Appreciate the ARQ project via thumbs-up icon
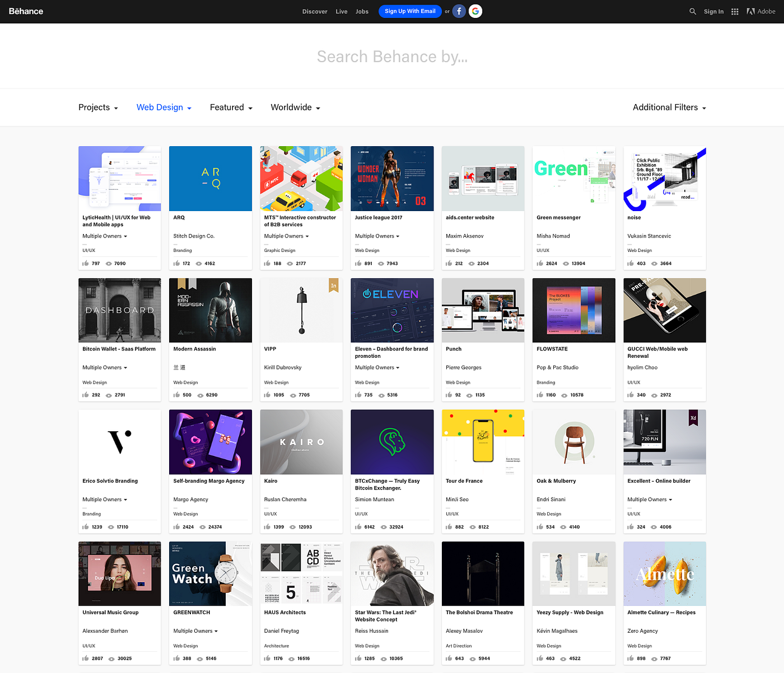The height and width of the screenshot is (673, 784). click(x=178, y=263)
